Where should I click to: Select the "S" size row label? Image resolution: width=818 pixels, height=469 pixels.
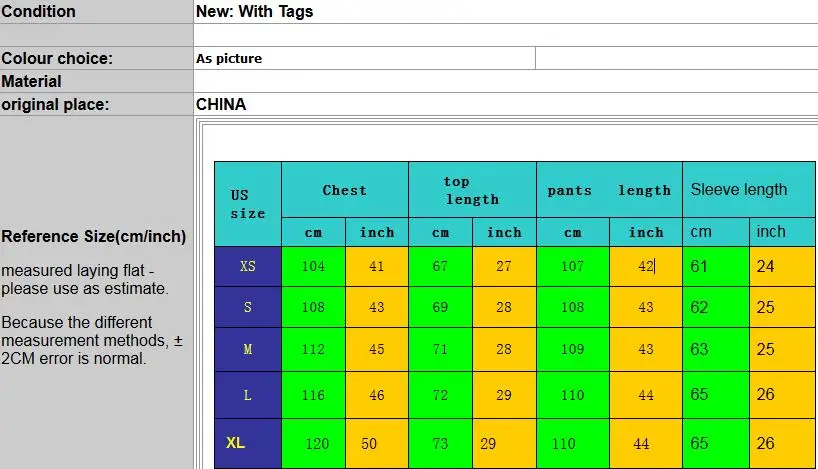click(x=248, y=307)
